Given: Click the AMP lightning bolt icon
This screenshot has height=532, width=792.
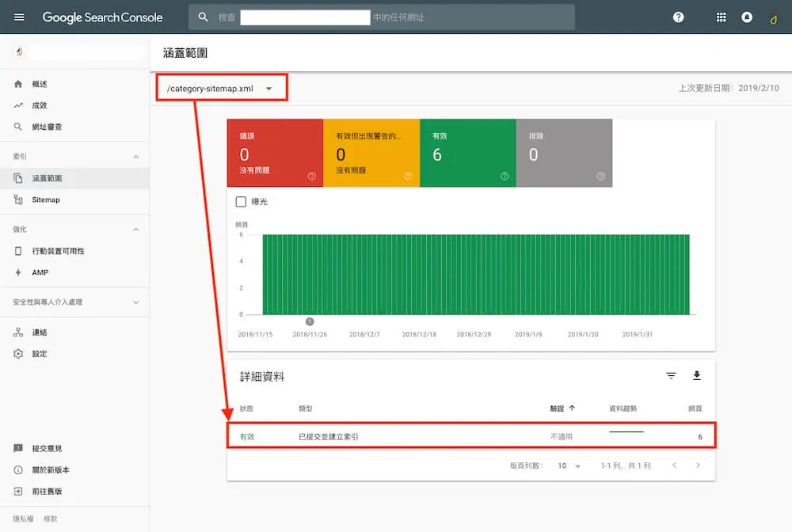Looking at the screenshot, I should (x=18, y=272).
